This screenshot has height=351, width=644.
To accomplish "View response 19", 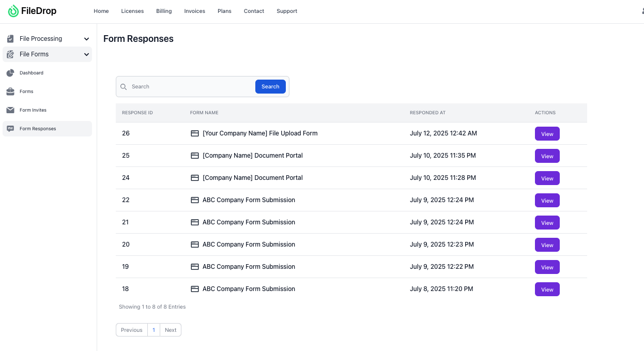I will point(547,267).
